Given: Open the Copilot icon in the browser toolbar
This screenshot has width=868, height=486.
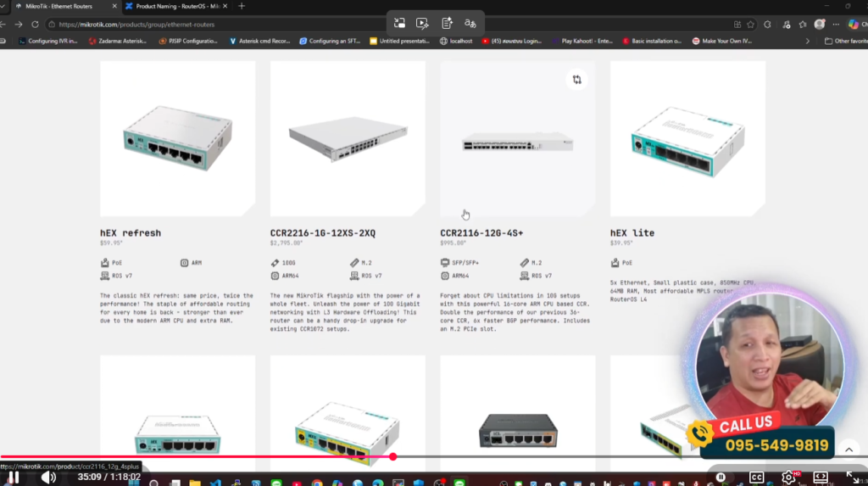Looking at the screenshot, I should [x=853, y=24].
